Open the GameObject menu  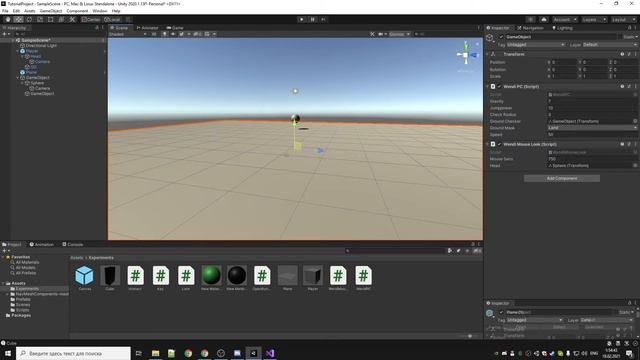pos(51,11)
